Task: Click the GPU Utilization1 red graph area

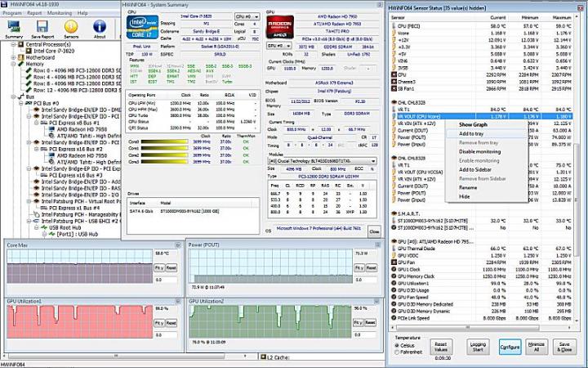Action: point(79,322)
